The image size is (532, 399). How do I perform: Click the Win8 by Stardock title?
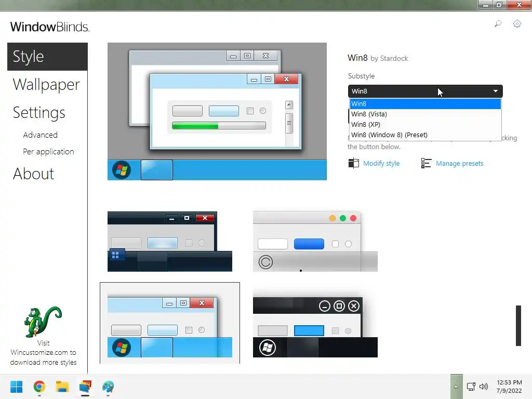pyautogui.click(x=378, y=58)
